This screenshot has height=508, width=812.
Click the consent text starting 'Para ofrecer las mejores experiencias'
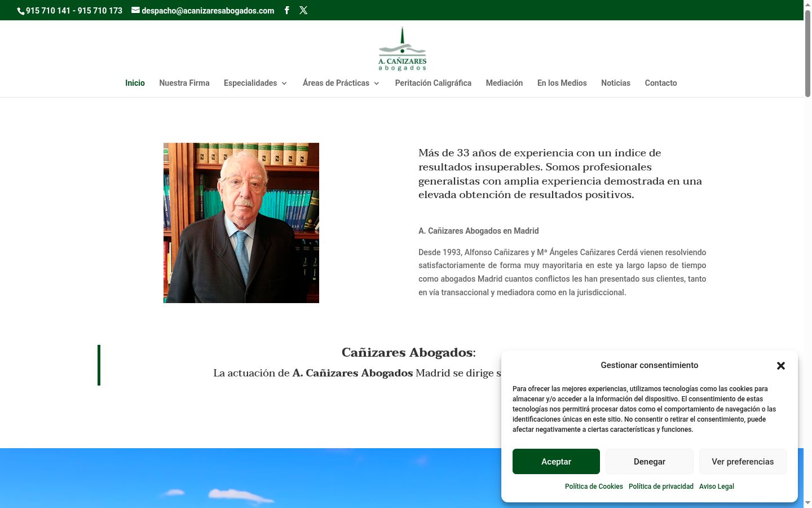[x=644, y=409]
